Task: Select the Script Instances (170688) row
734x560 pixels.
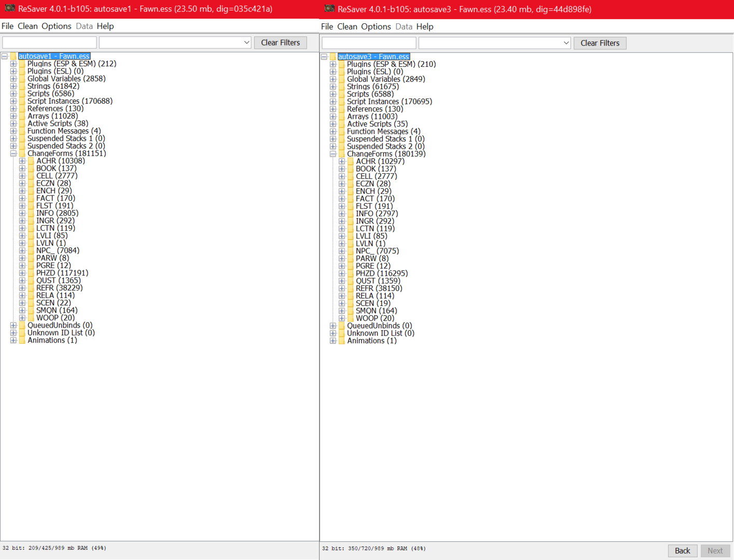Action: 70,101
